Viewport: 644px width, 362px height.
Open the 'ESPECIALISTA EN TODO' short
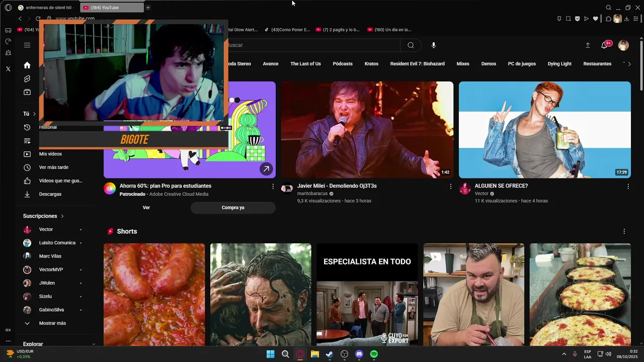pos(367,295)
